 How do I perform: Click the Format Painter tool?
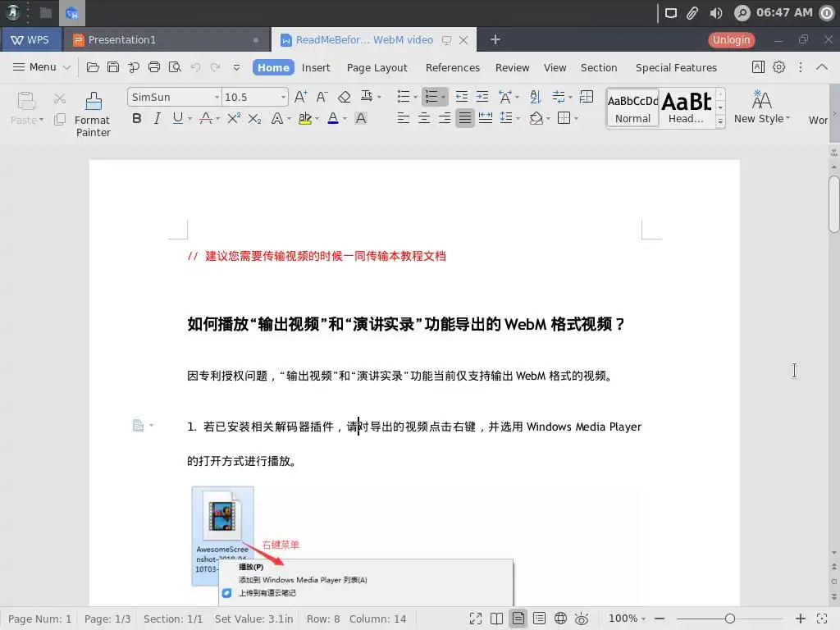(x=93, y=114)
